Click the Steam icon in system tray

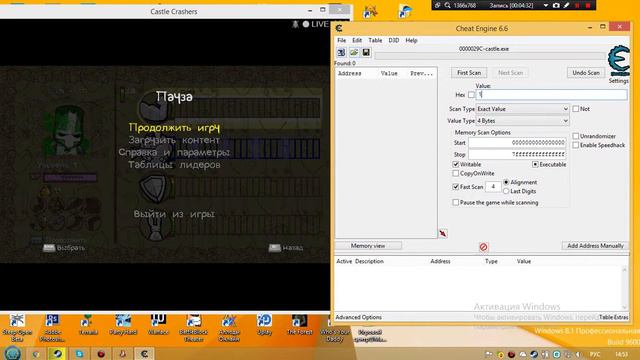click(x=534, y=354)
